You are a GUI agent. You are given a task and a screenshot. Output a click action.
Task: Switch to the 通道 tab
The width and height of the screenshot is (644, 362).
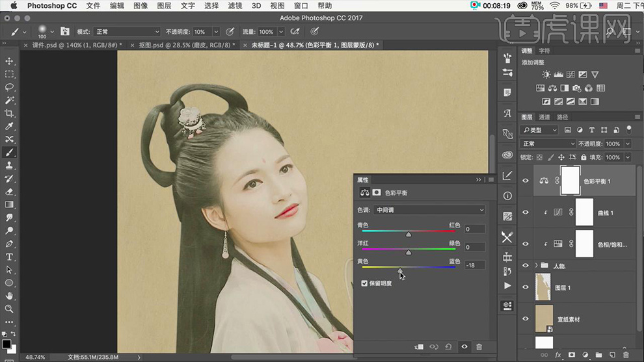(544, 117)
